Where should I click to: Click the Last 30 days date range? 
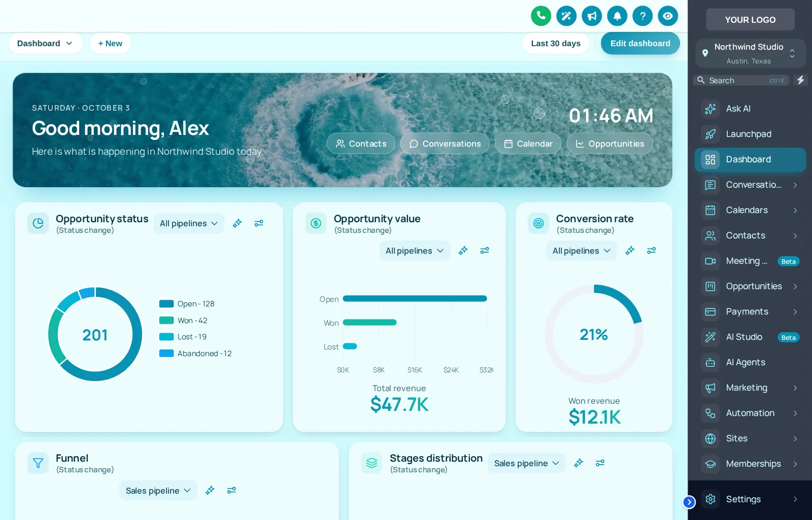(556, 44)
